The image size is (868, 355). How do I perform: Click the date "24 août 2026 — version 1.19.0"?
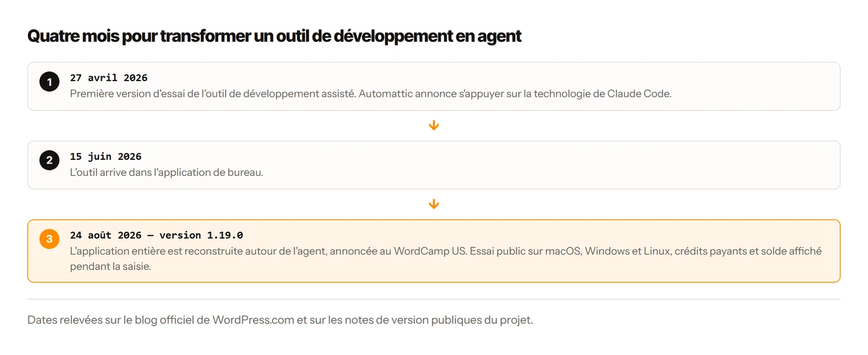[156, 235]
